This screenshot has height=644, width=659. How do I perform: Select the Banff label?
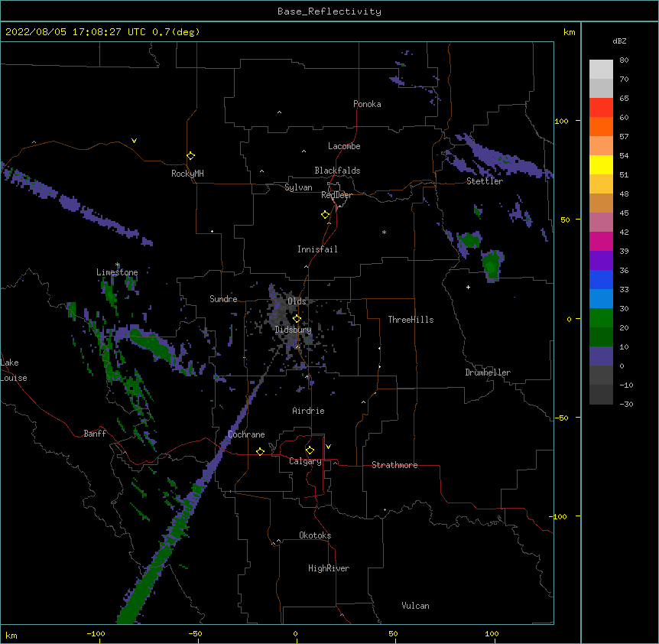point(95,434)
